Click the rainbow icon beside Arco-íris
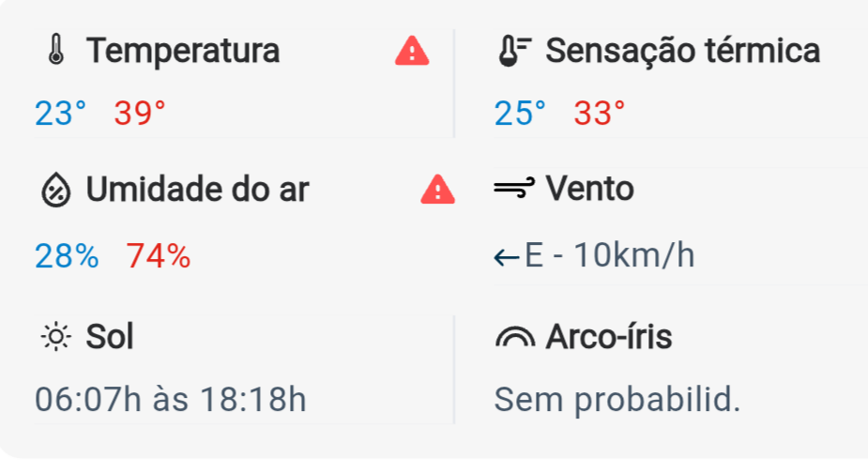The height and width of the screenshot is (473, 868). pos(515,337)
